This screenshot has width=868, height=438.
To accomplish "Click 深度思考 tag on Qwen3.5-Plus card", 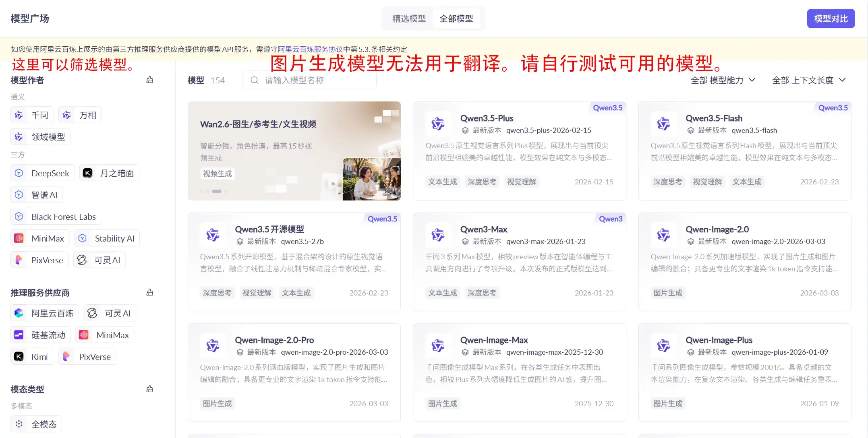I will click(482, 182).
